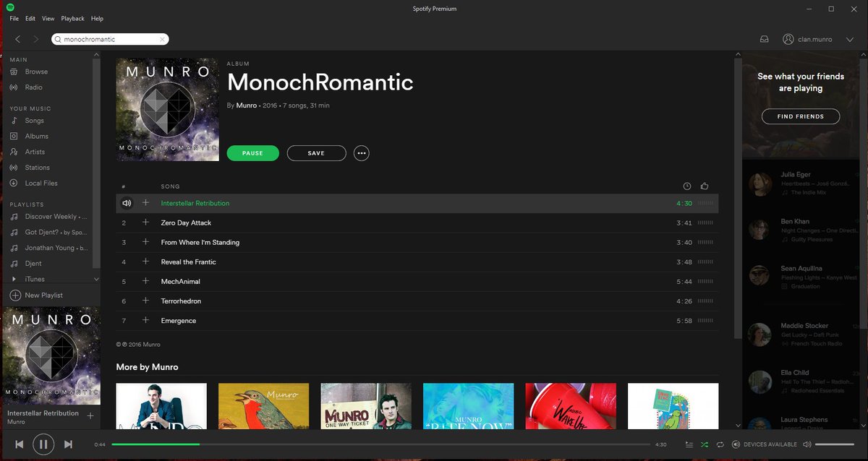
Task: Add Reveal the Frantic with its plus icon
Action: 145,262
